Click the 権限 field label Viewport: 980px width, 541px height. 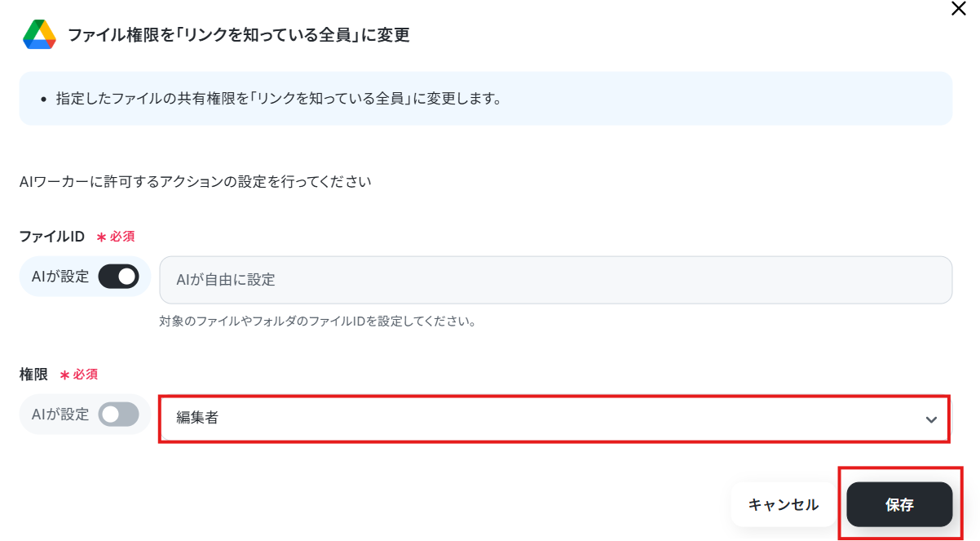34,374
